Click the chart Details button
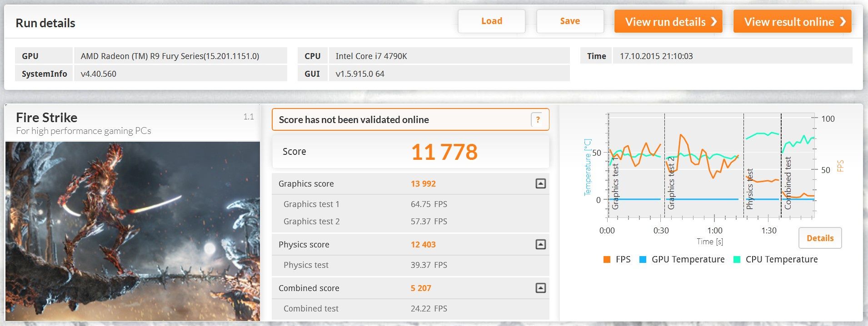Screen dimensions: 868x326 [820, 238]
